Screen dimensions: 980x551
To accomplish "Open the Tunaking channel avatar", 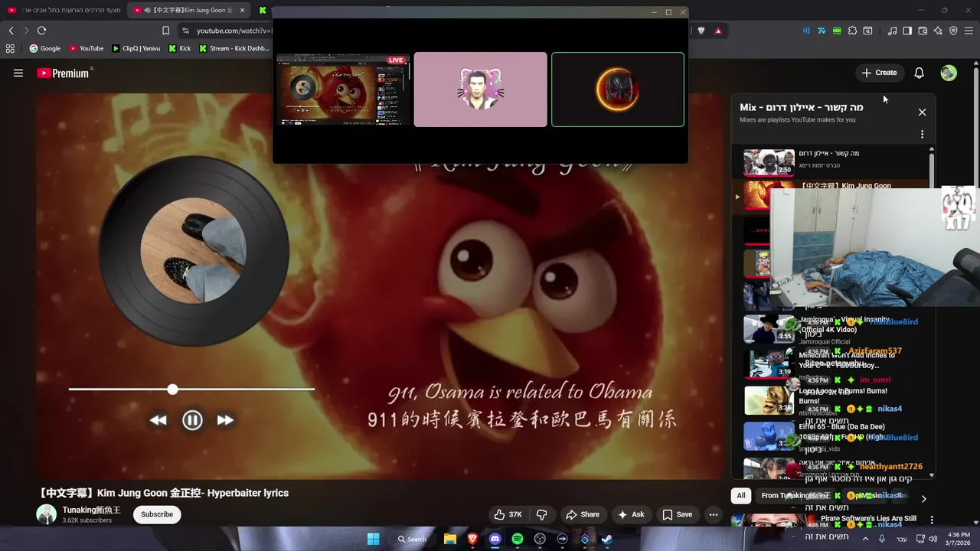I will [47, 514].
